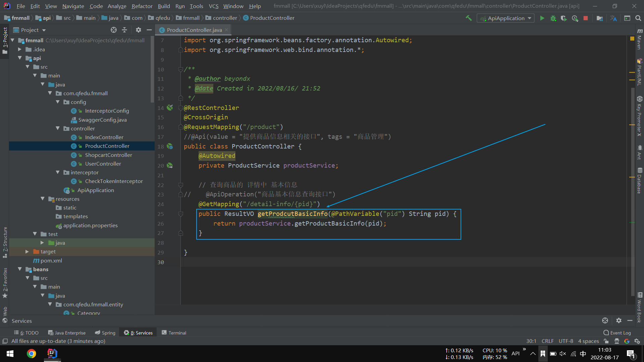Screen dimensions: 644x362
Task: Switch to the Terminal tab
Action: pos(174,333)
